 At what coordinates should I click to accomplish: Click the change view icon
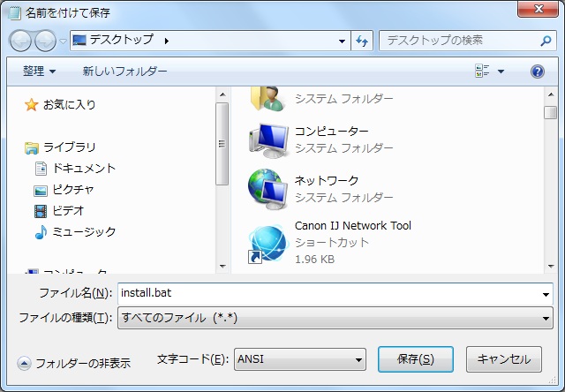click(482, 72)
